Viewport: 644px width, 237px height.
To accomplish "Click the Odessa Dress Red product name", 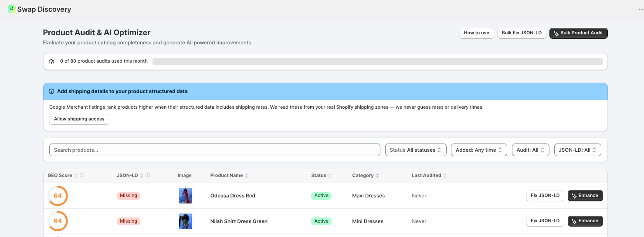I will 233,196.
